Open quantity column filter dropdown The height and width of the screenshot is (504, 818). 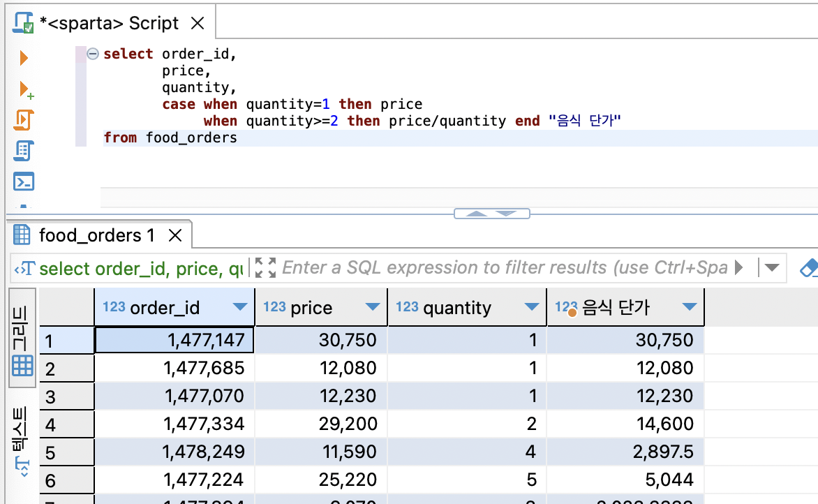[532, 306]
